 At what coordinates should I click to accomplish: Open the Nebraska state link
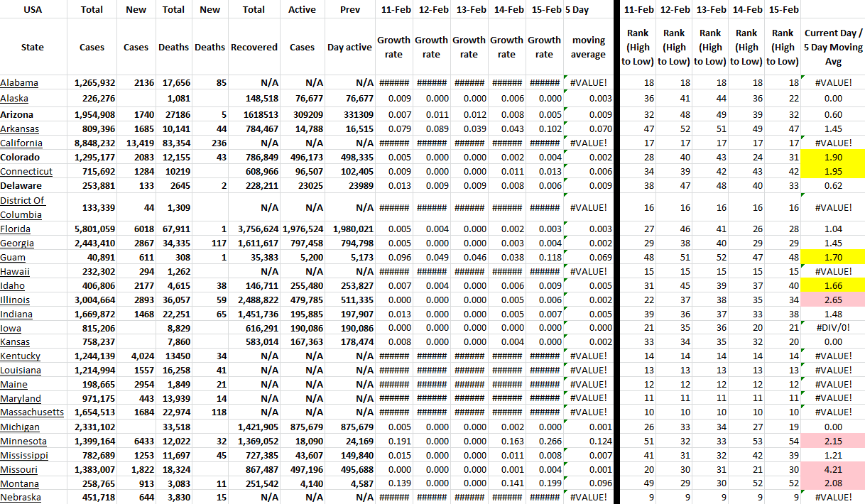pyautogui.click(x=20, y=497)
